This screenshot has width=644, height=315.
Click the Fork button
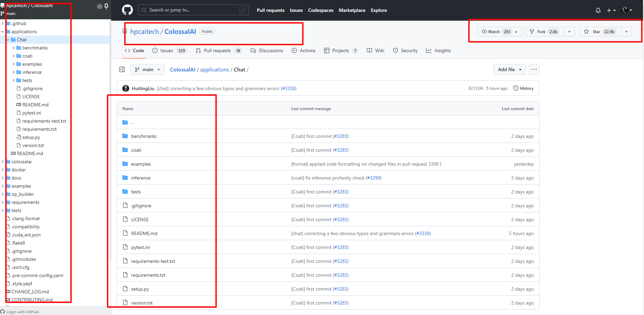pos(544,31)
